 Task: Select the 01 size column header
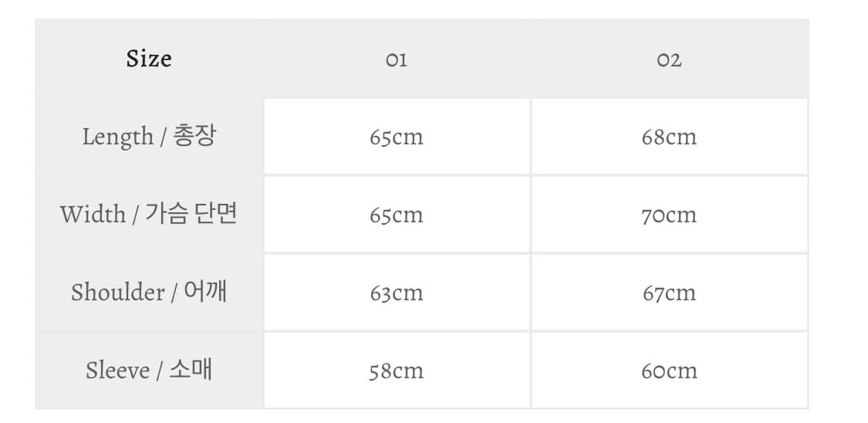(397, 59)
